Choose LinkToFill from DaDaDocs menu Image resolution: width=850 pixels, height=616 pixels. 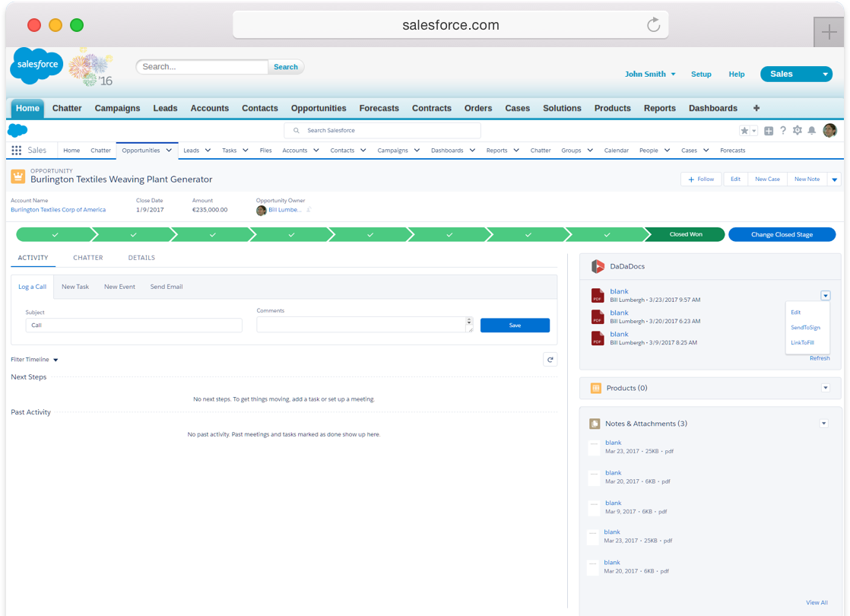tap(802, 343)
